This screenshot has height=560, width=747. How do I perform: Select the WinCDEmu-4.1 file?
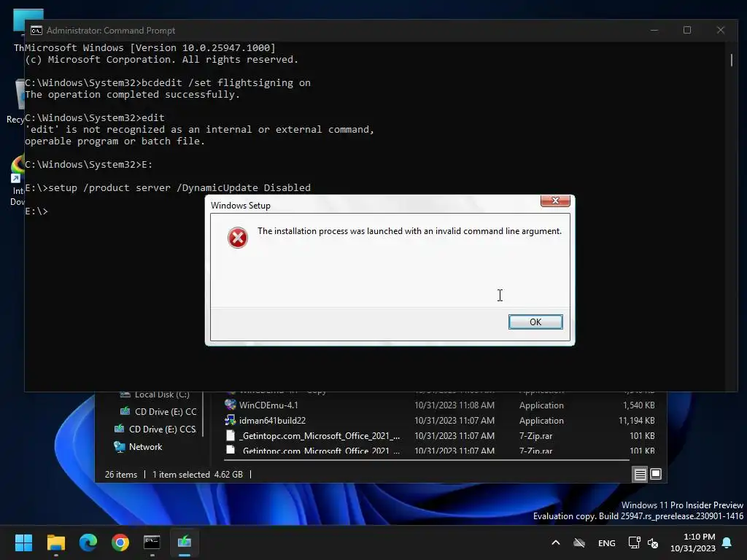[x=268, y=405]
